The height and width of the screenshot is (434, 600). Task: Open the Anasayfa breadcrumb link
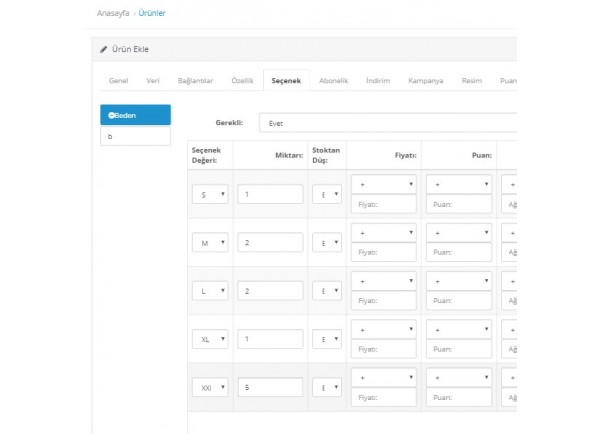click(x=113, y=13)
